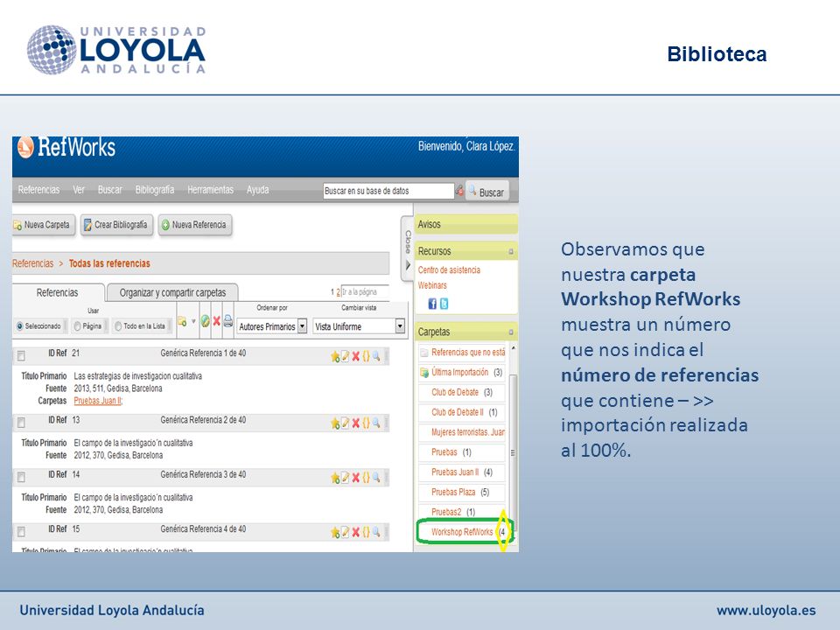The image size is (840, 630).
Task: Open the Referencias menu
Action: pos(38,190)
